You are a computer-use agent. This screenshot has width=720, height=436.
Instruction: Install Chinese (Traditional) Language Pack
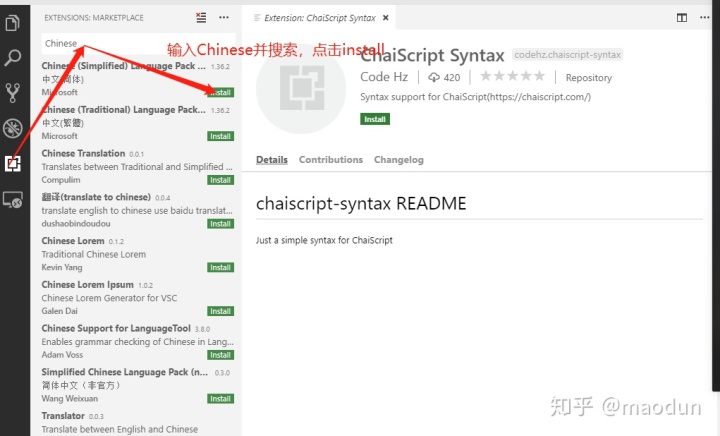[x=220, y=136]
